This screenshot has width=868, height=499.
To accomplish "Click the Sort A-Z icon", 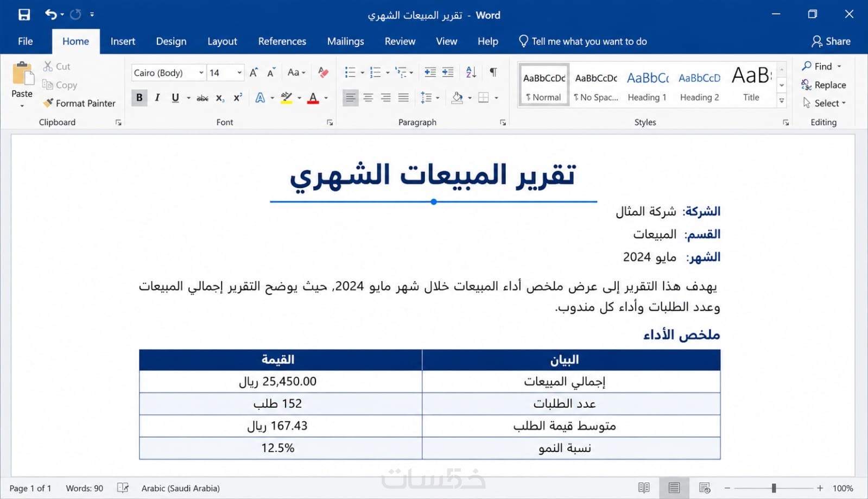I will tap(471, 72).
